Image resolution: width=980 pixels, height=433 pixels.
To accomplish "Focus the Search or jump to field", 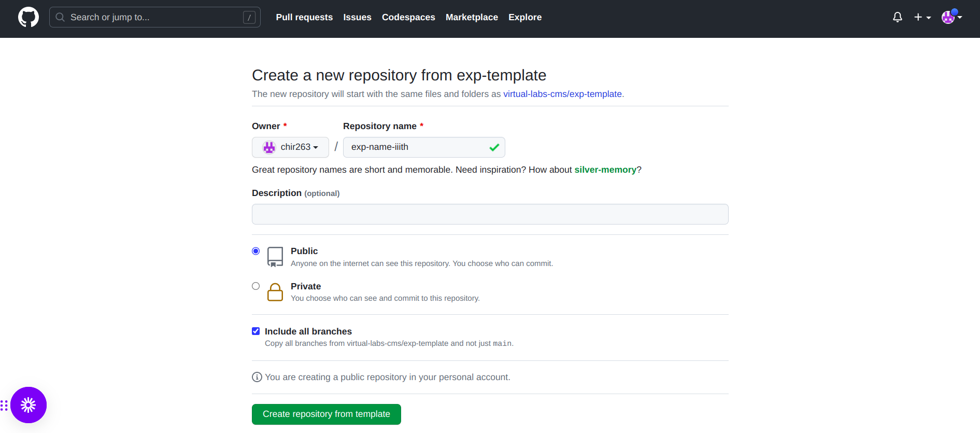I will 154,17.
